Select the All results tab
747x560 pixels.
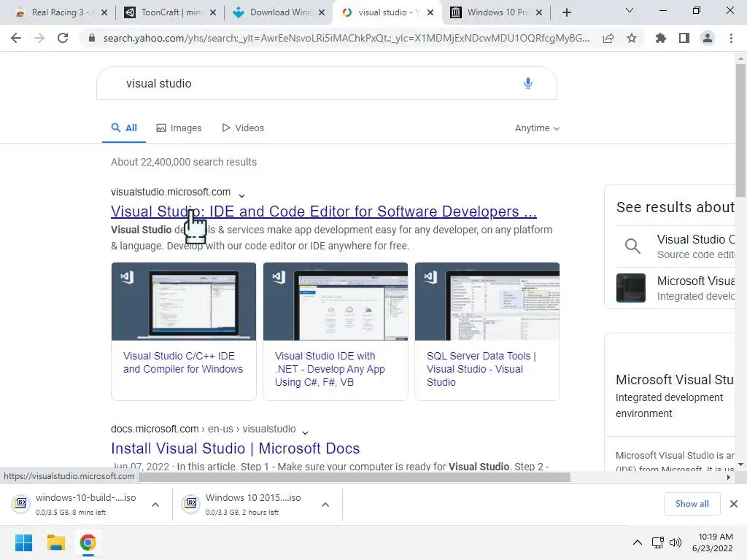tap(124, 128)
